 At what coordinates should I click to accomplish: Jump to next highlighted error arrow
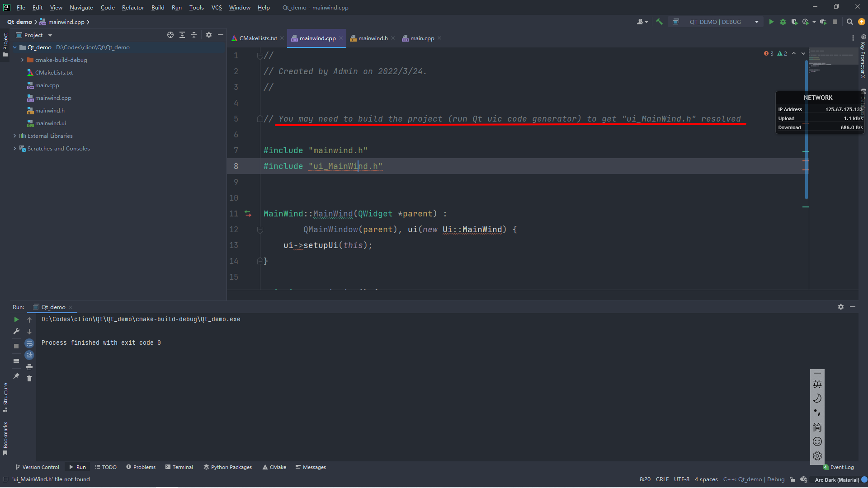[x=803, y=53]
